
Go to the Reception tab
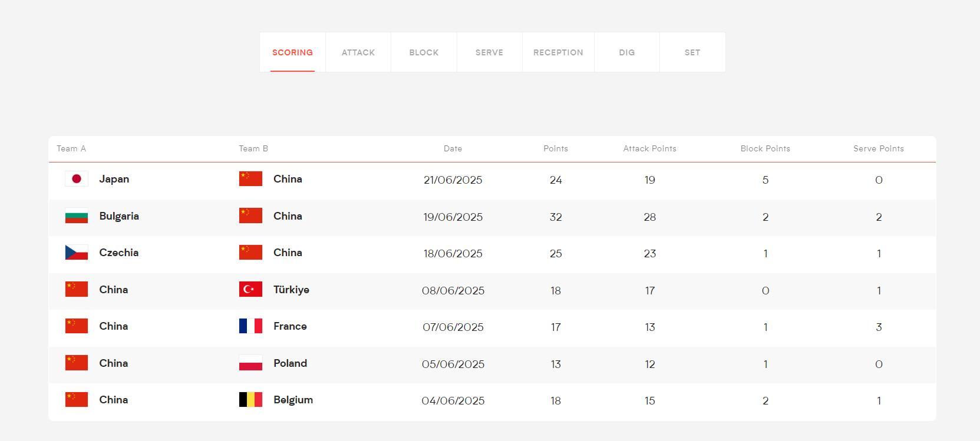click(x=558, y=52)
